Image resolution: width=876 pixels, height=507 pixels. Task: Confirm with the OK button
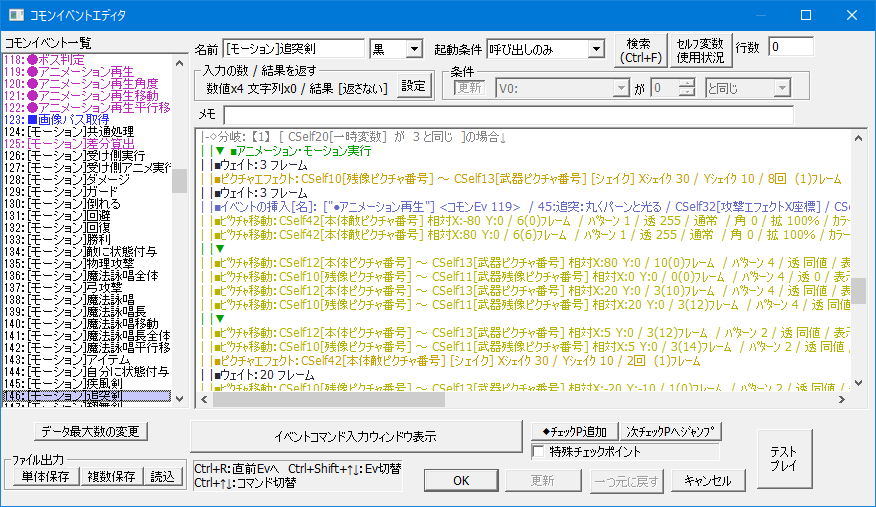coord(461,481)
